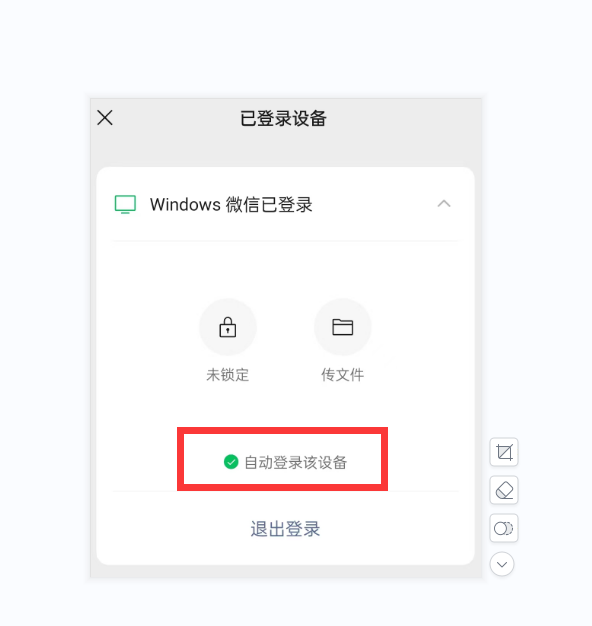Click the Windows 微信已登录 heading text
Screen dimensions: 592x626
coord(231,204)
